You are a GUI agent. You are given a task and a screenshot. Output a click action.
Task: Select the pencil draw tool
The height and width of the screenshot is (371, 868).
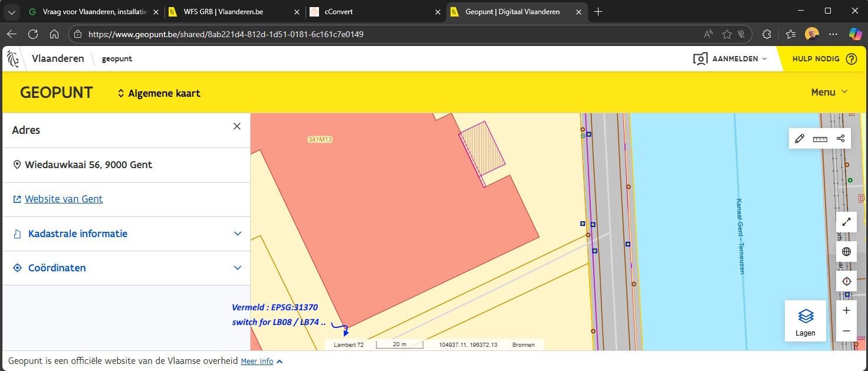pos(799,139)
